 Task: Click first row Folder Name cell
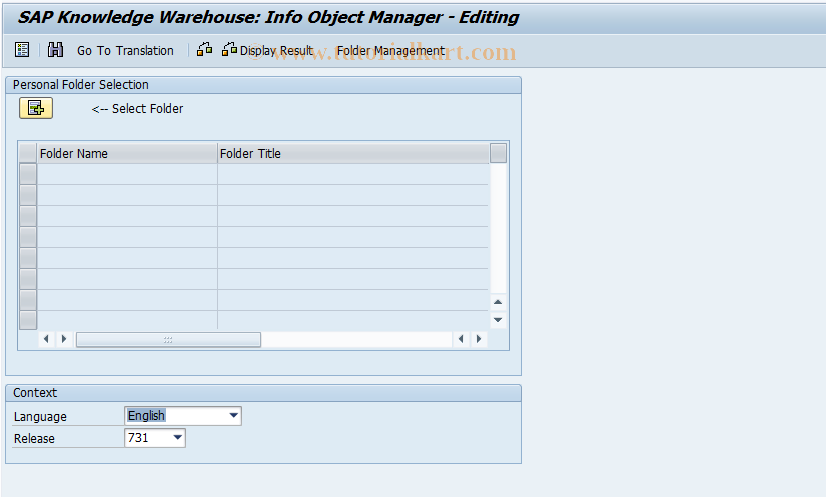(127, 174)
